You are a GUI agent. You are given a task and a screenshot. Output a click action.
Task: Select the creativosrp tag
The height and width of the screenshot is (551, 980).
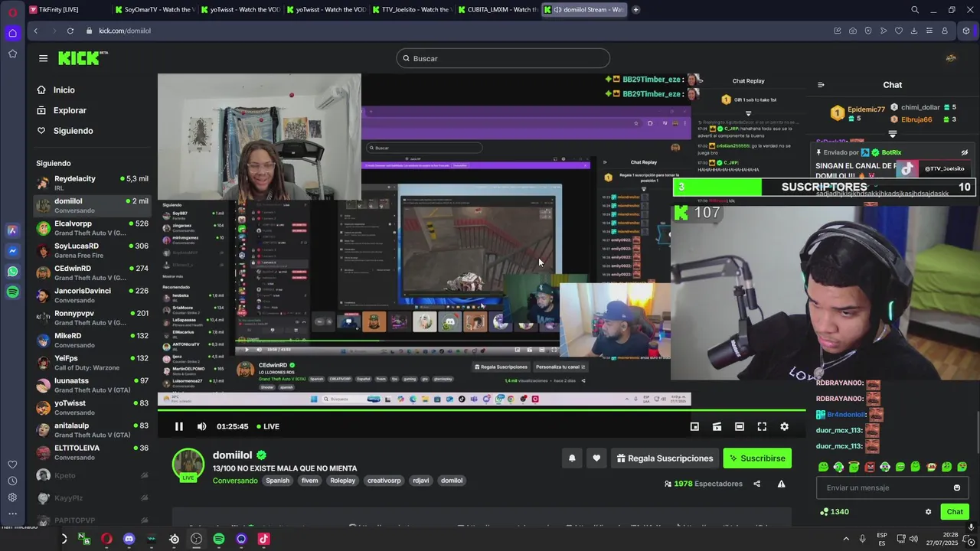pyautogui.click(x=384, y=481)
